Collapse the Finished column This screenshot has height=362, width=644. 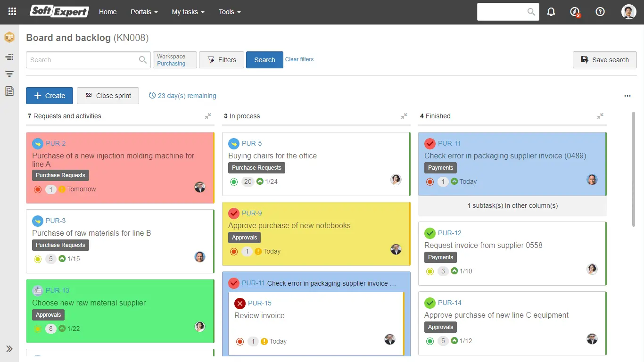pyautogui.click(x=600, y=115)
